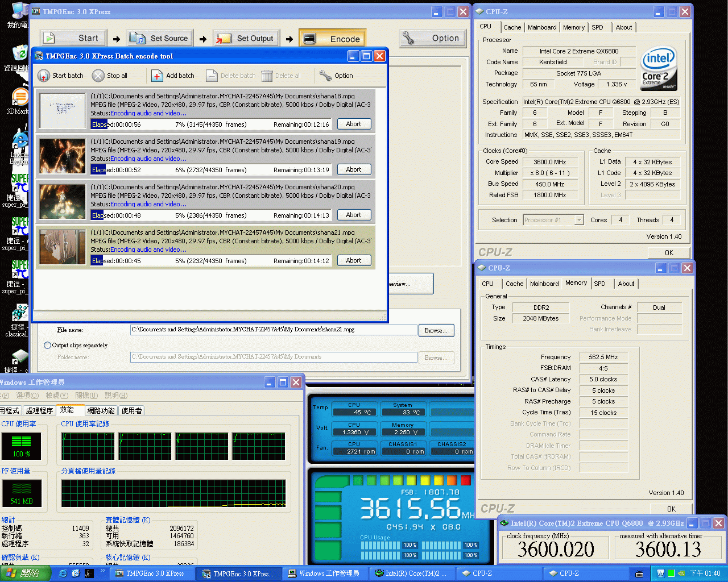
Task: Select the Encode step in TMPGEnc
Action: tap(332, 38)
